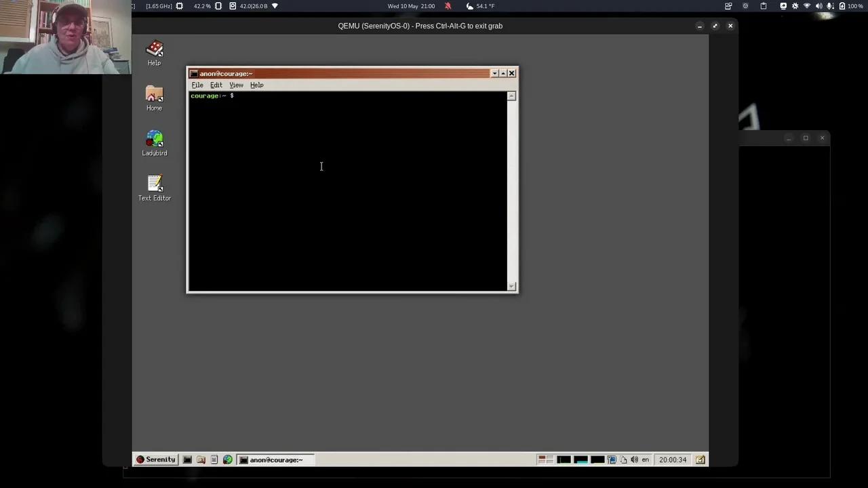Mute audio via the speaker tray icon
The width and height of the screenshot is (868, 488).
pyautogui.click(x=635, y=460)
